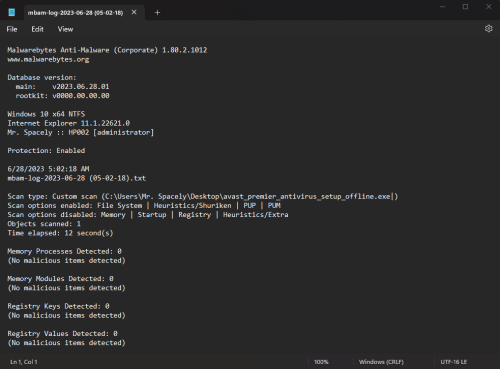The width and height of the screenshot is (500, 369).
Task: Place cursor on Protection: Enabled line
Action: [x=46, y=151]
